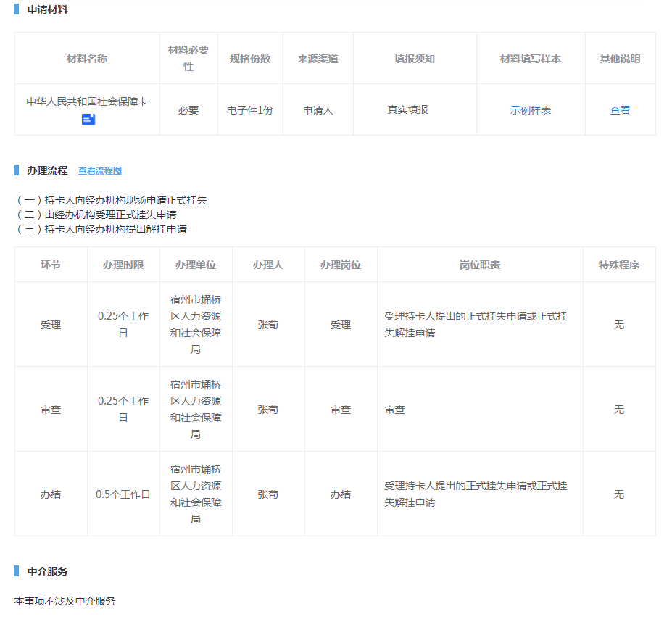Click the 岗位职责 column header
The image size is (672, 622).
(x=480, y=265)
